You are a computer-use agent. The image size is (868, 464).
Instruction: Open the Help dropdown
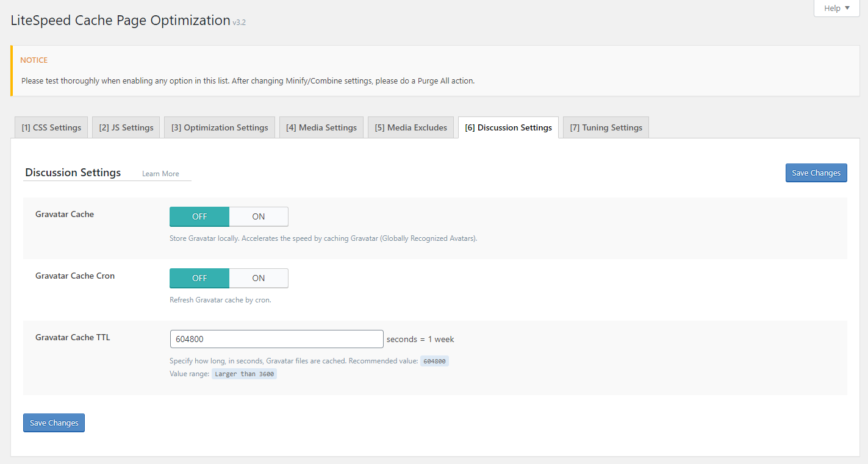tap(836, 9)
